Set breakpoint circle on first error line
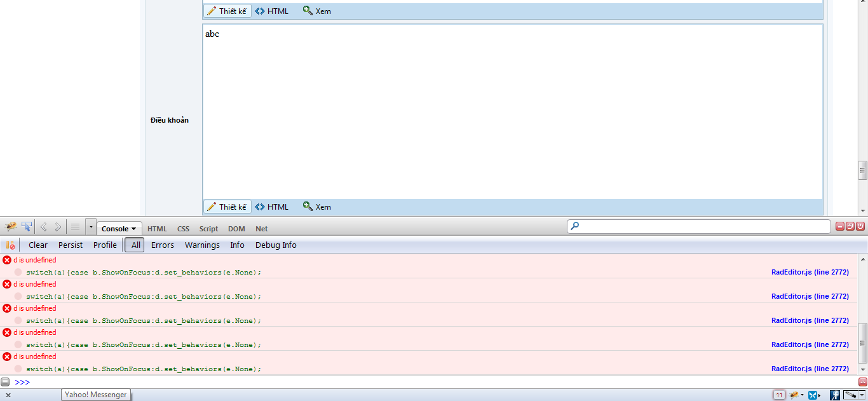The height and width of the screenshot is (401, 868). tap(18, 272)
